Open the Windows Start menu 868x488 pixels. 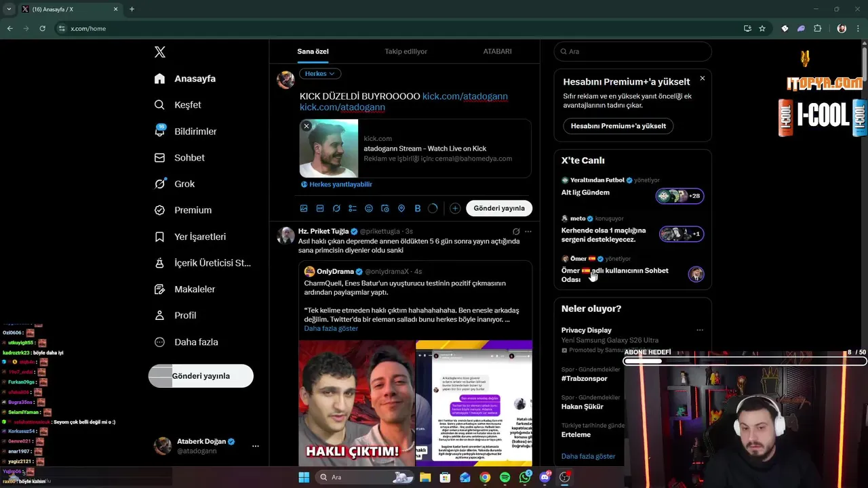pos(304,477)
